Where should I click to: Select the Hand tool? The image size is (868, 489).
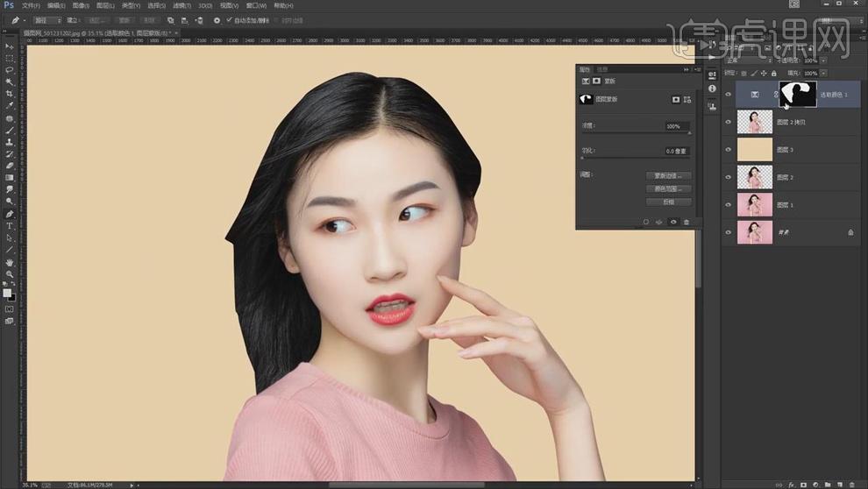(10, 262)
